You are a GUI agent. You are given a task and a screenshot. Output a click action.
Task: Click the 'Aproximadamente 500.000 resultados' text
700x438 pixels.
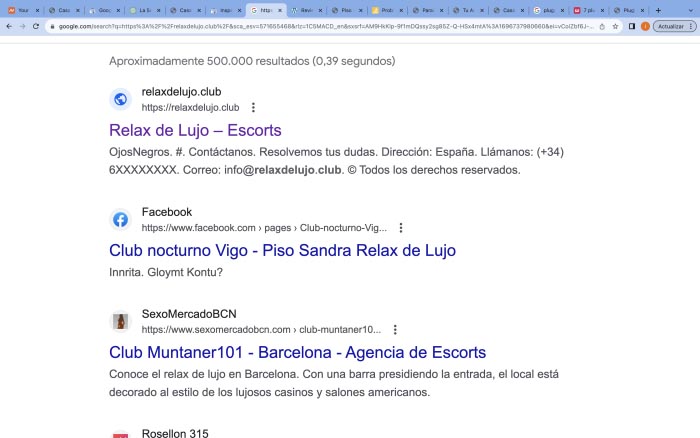tap(252, 61)
